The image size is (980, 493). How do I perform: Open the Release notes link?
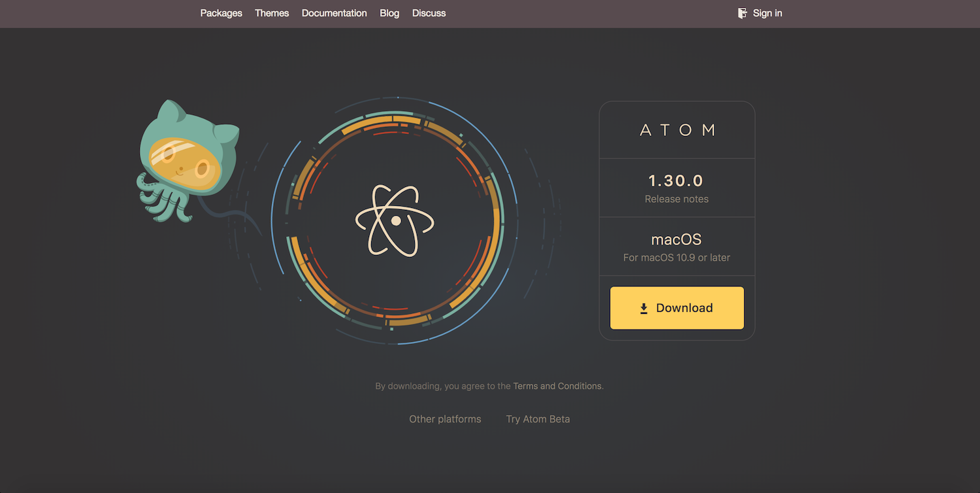pos(676,199)
